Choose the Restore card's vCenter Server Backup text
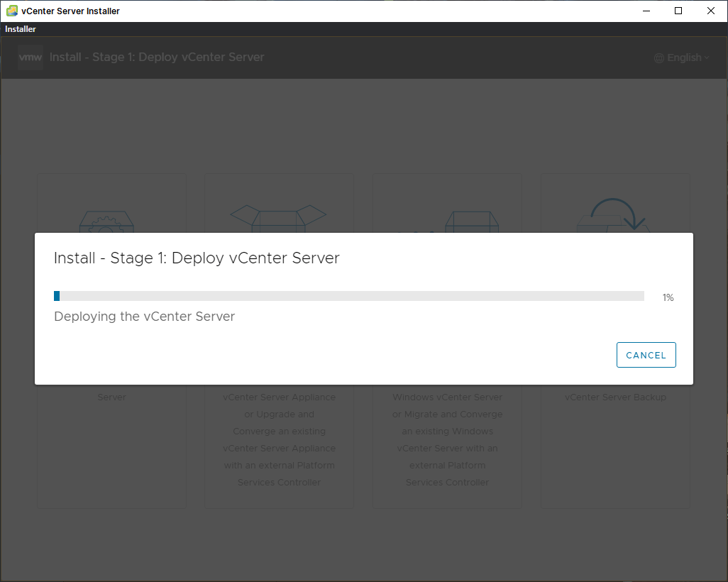 tap(615, 397)
